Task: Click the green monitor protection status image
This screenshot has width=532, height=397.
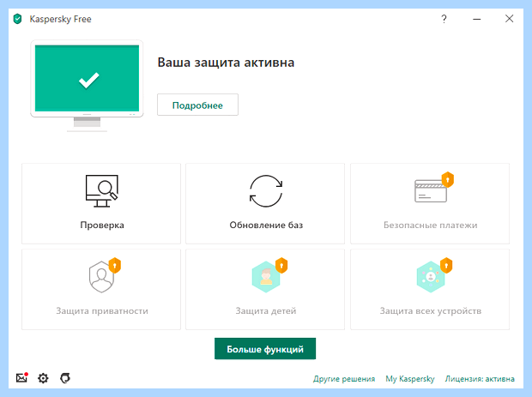Action: 87,86
